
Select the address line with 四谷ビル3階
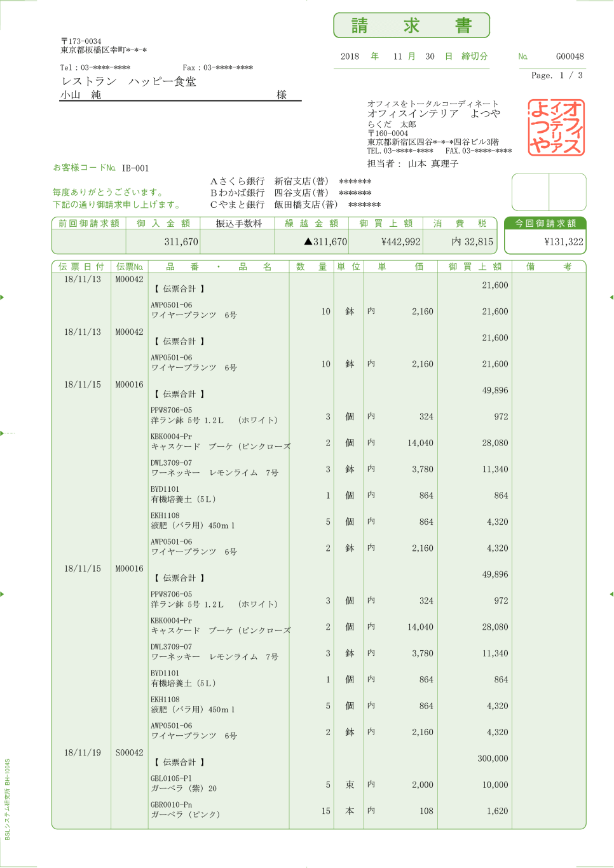(433, 142)
